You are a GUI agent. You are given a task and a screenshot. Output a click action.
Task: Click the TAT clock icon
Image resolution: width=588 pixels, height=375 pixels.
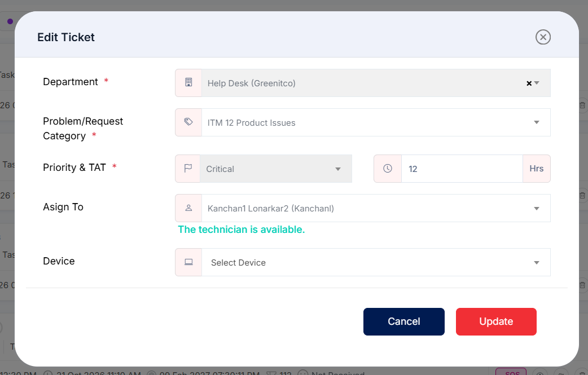pos(387,169)
